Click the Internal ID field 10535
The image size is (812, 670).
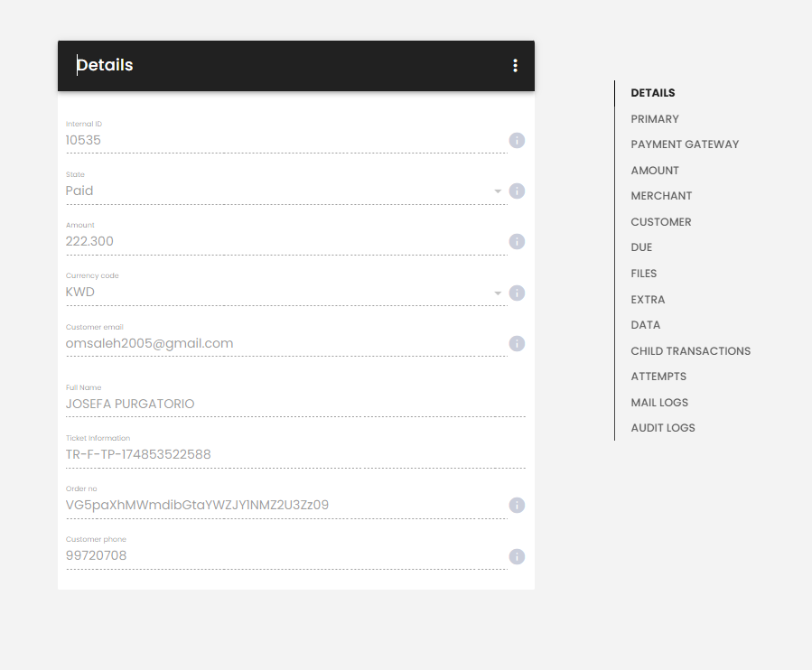[286, 140]
